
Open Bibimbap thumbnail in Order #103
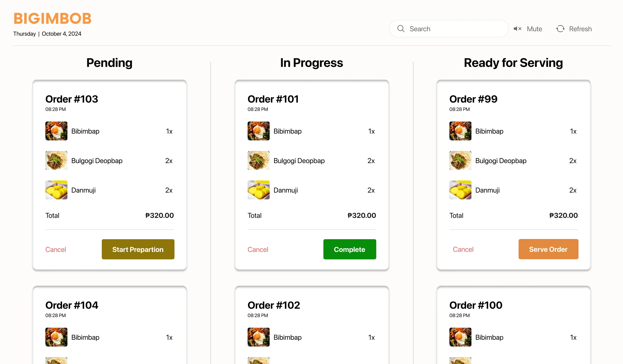56,131
